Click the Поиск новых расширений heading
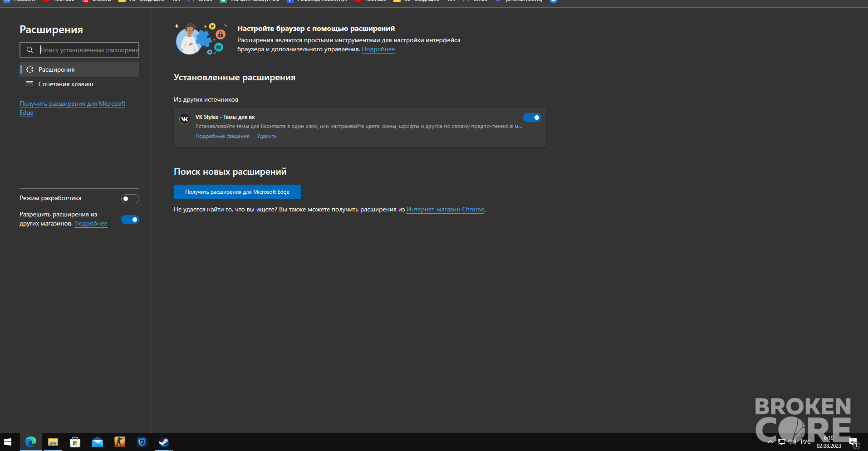This screenshot has height=451, width=868. coord(230,172)
